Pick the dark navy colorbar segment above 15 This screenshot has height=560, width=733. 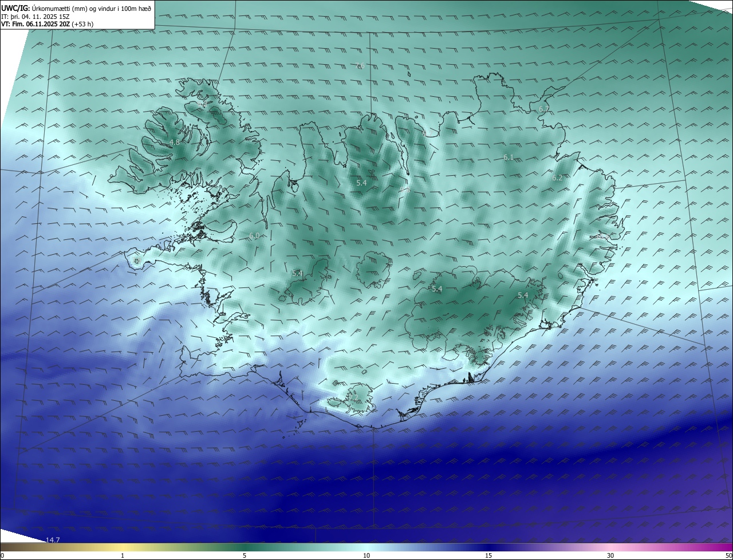(x=488, y=547)
